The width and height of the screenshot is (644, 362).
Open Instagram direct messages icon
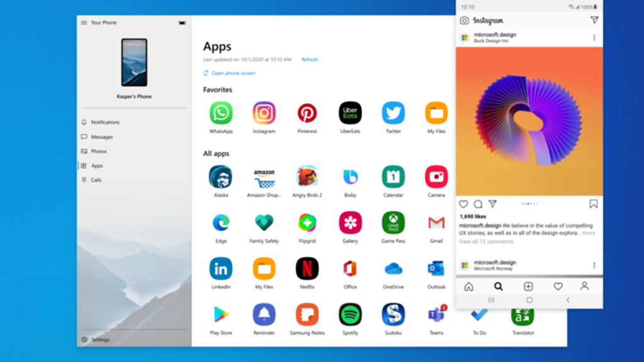[x=594, y=20]
